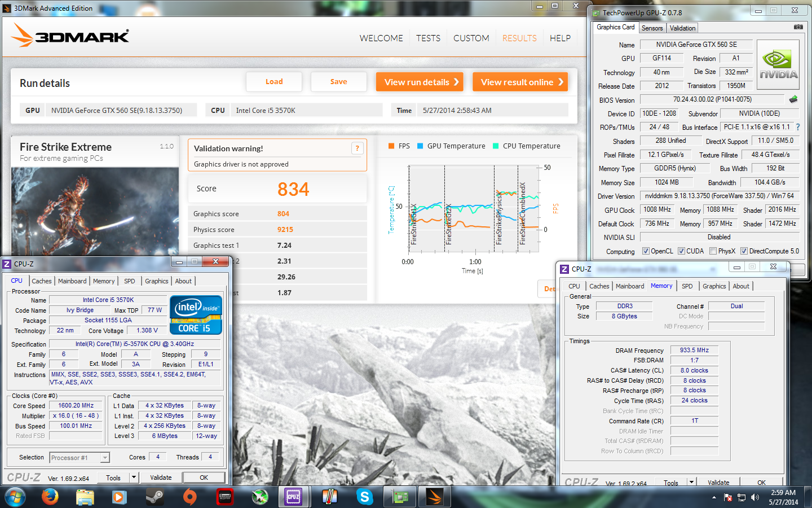Click the GPU Temperature blue legend swatch
This screenshot has height=508, width=812.
point(420,146)
